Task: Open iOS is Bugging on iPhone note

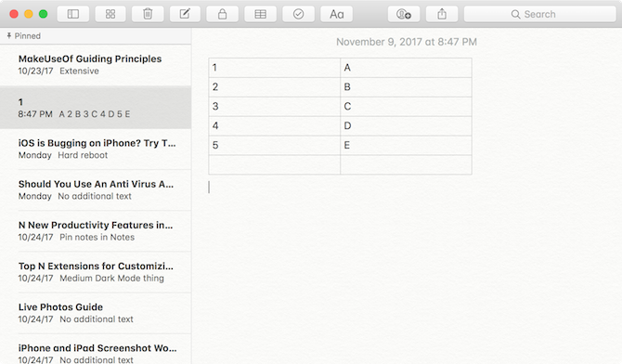Action: point(96,149)
